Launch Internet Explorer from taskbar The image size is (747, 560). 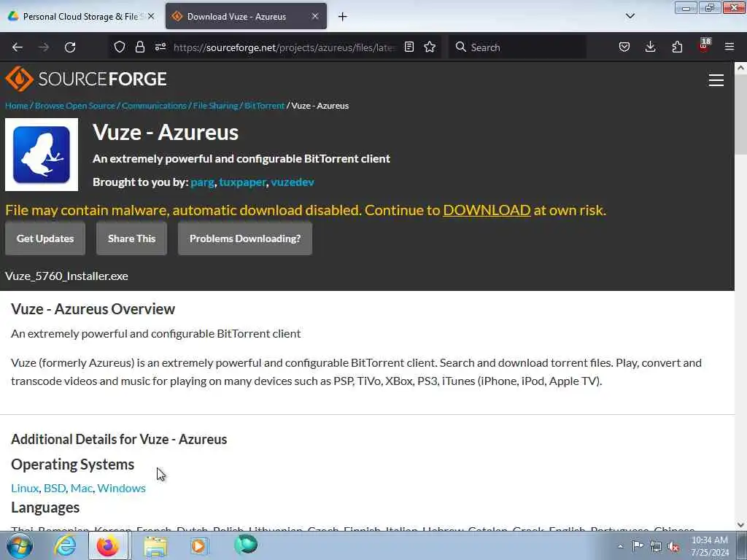65,545
